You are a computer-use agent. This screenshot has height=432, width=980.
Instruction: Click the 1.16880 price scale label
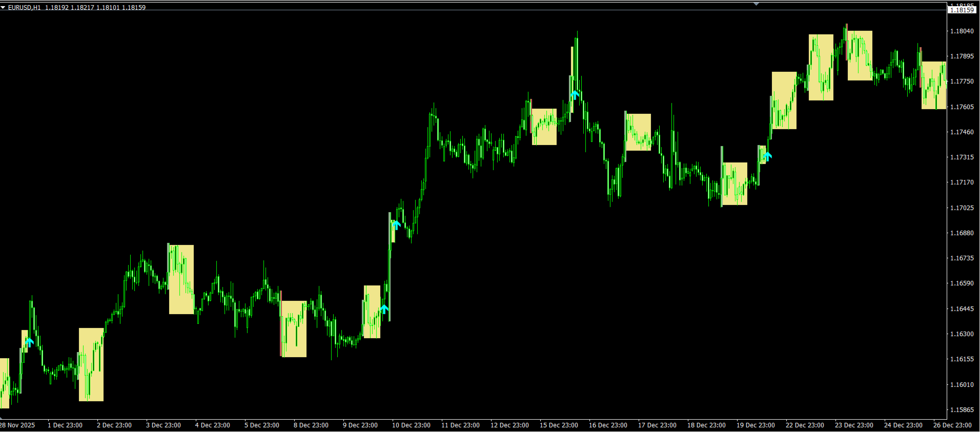(962, 233)
